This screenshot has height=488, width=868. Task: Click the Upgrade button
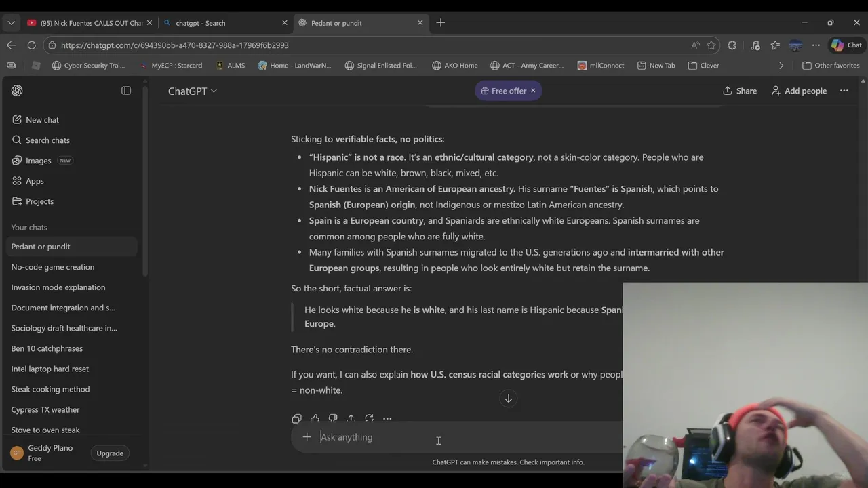(x=110, y=453)
